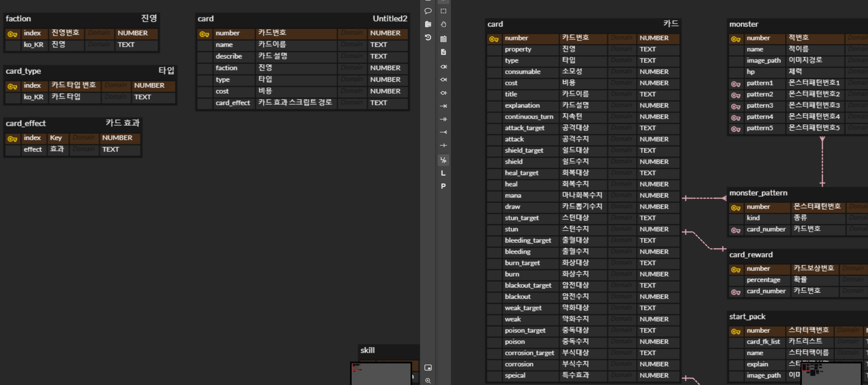Click NUMBER datatype of mana column
The width and height of the screenshot is (868, 385).
tap(654, 195)
